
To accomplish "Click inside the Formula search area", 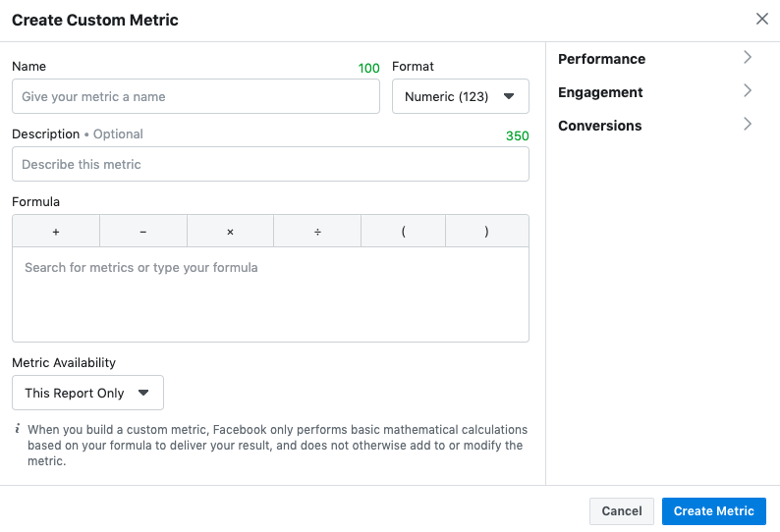I will [270, 293].
